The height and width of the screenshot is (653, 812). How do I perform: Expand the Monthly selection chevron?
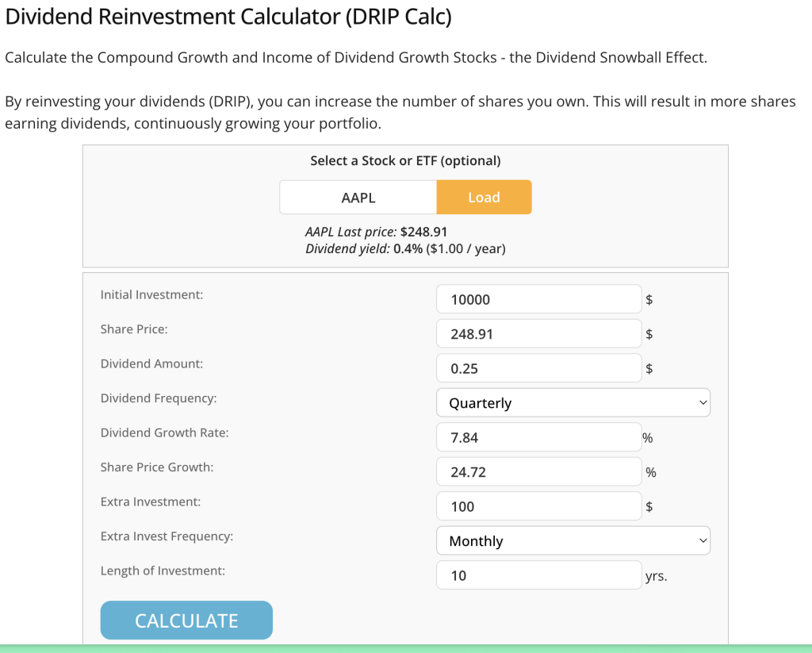(x=703, y=540)
